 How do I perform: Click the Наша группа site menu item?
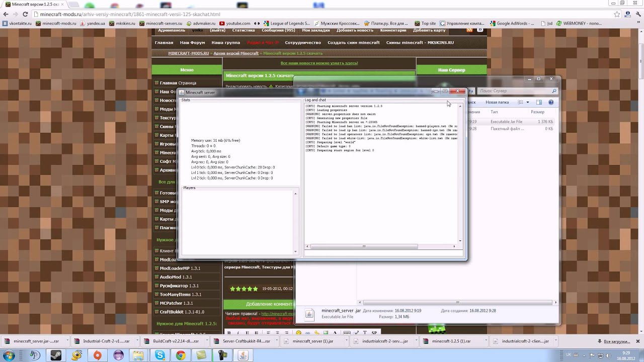click(x=225, y=43)
